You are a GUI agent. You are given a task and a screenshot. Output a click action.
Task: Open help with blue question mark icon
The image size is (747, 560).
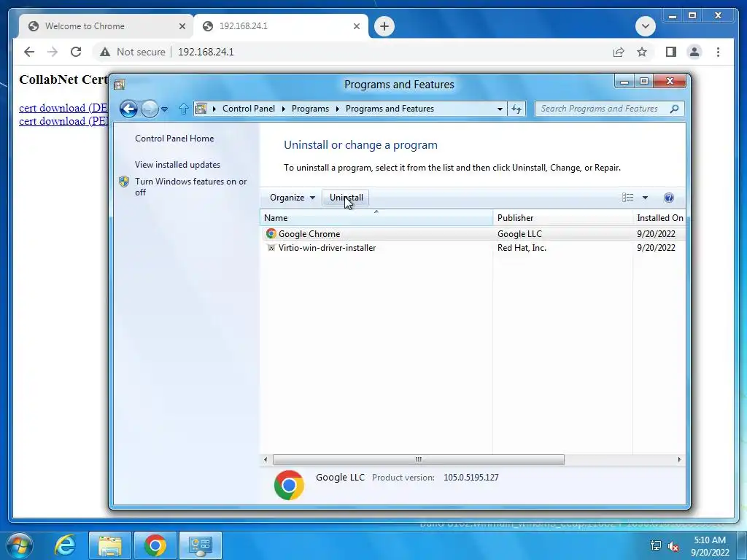(669, 198)
